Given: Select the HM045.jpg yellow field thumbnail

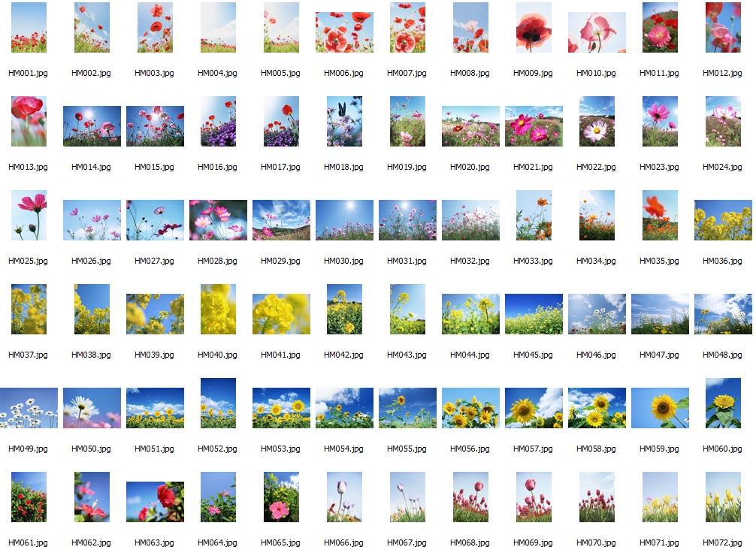Looking at the screenshot, I should point(534,313).
